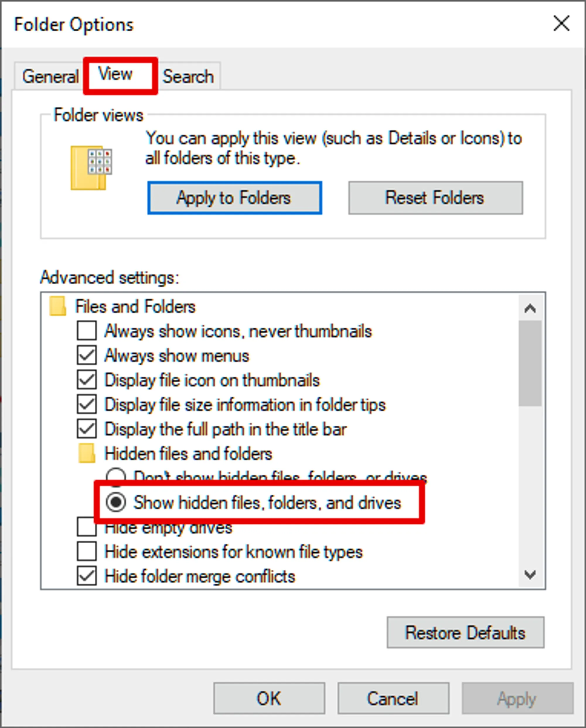Click the Apply to Folders button
The width and height of the screenshot is (586, 728).
tap(234, 198)
